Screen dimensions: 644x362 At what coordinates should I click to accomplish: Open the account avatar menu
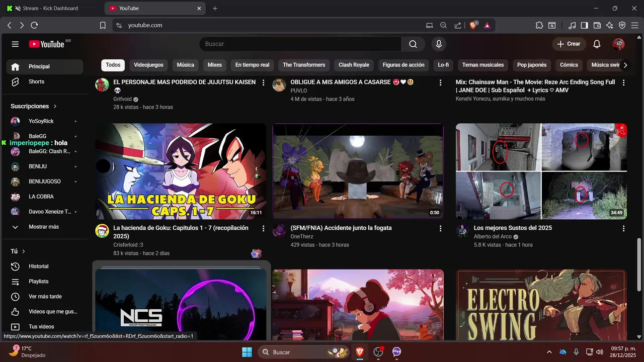[618, 44]
